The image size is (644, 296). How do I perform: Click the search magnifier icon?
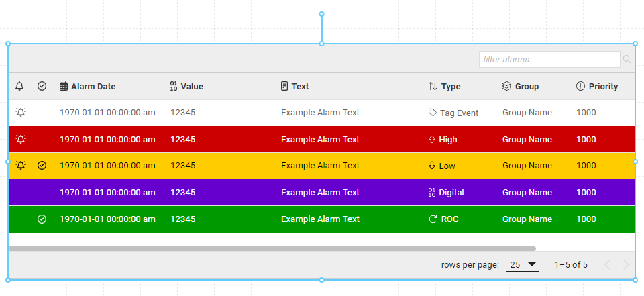click(x=627, y=60)
